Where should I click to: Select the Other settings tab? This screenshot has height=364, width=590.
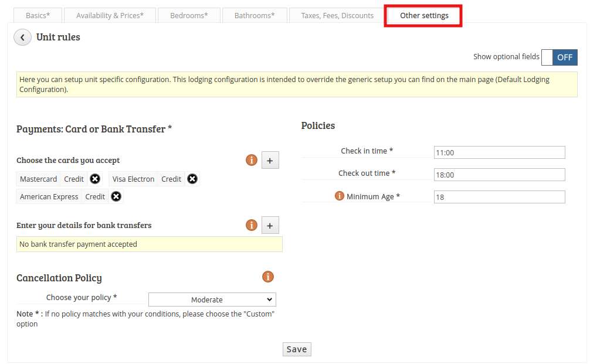tap(424, 15)
